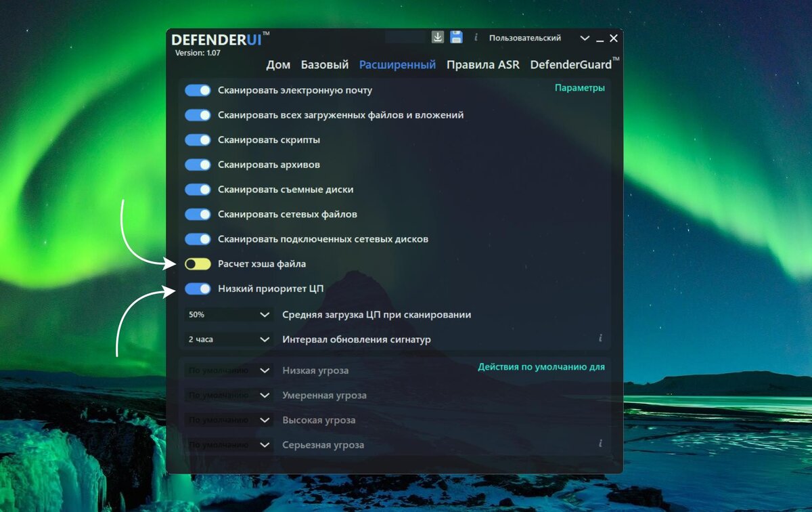Click info icon on Серьезная угроза row
Screen dimensions: 812x512
coord(600,444)
